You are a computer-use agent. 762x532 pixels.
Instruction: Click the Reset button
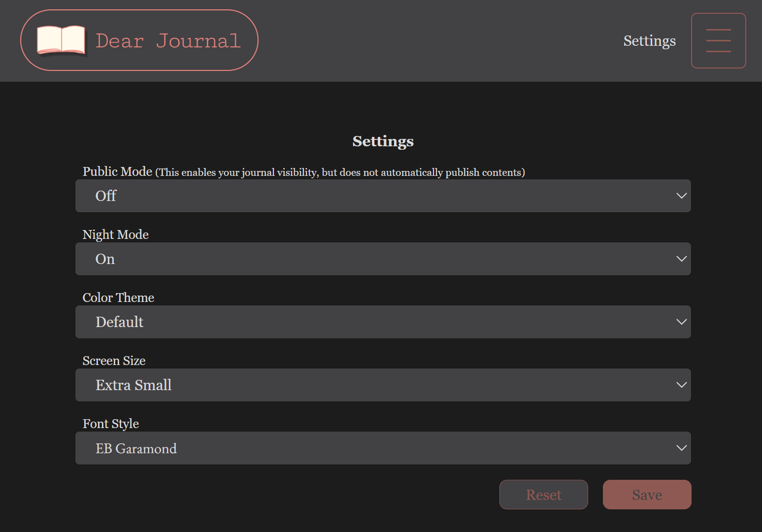coord(543,494)
